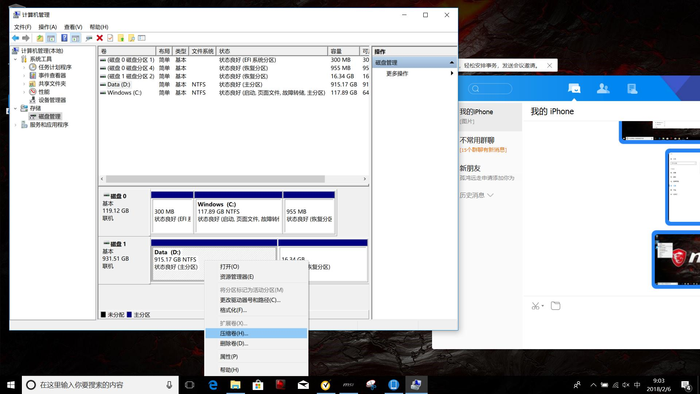
Task: Click the blue Help question mark icon
Action: [64, 38]
